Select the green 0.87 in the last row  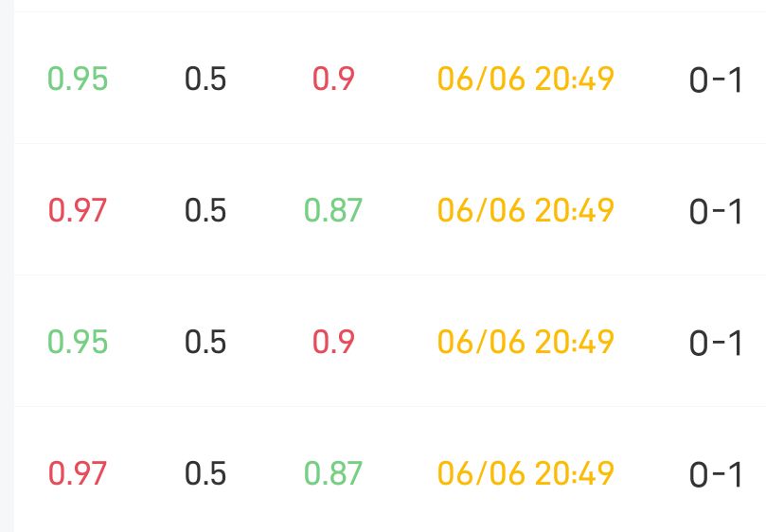click(x=333, y=472)
